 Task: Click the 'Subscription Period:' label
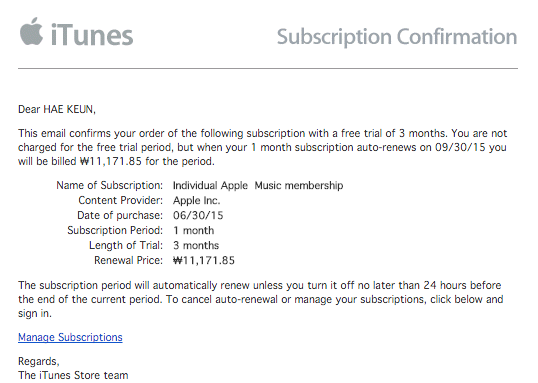tap(115, 230)
